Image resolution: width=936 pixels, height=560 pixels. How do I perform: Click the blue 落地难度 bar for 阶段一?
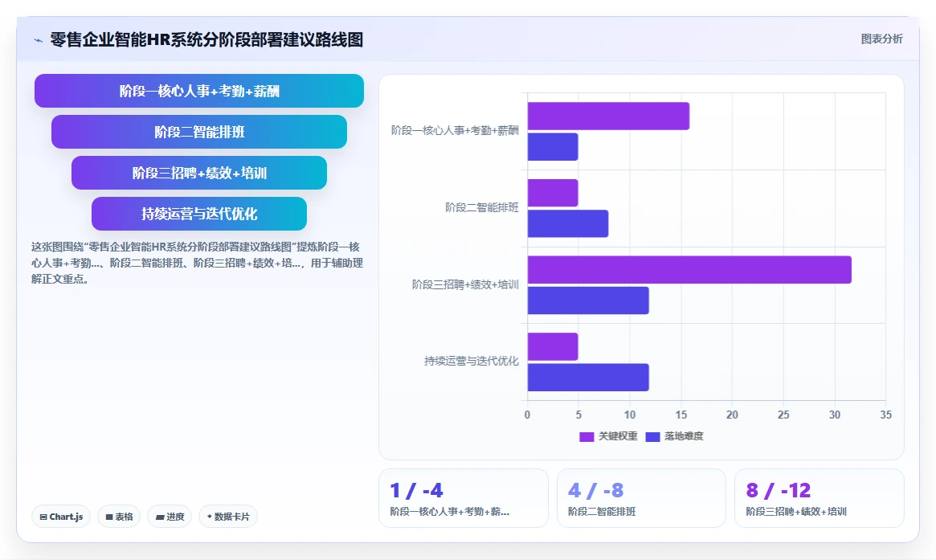(553, 147)
